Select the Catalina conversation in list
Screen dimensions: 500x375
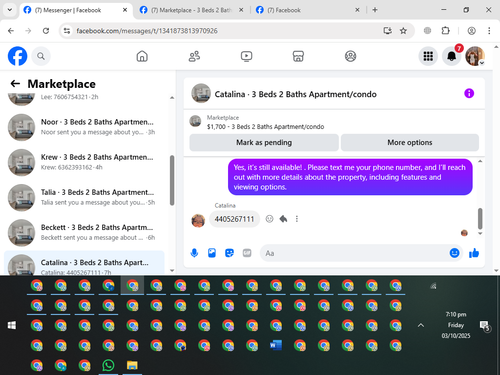click(x=84, y=263)
